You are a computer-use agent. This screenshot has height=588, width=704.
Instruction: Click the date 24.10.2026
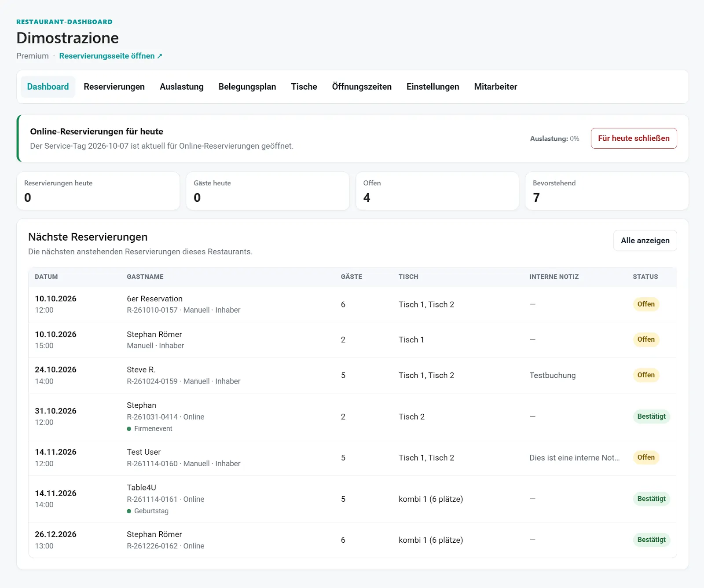pyautogui.click(x=55, y=369)
